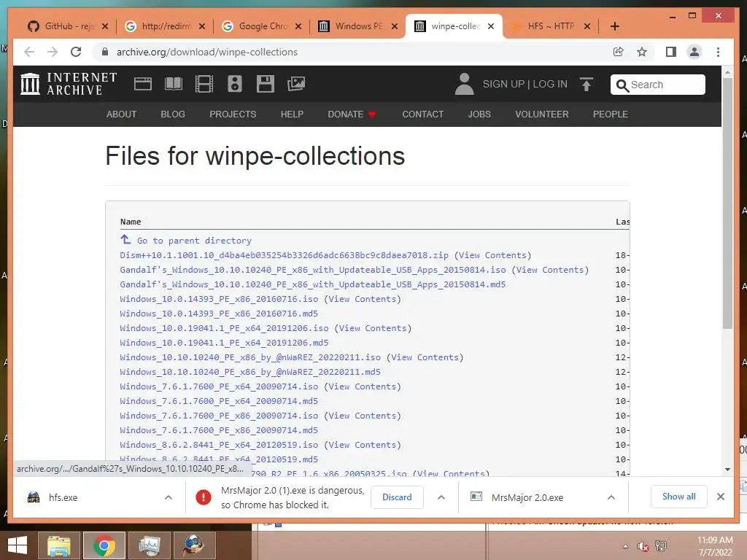Open the VOLUNTEER menu item
Image resolution: width=747 pixels, height=560 pixels.
(542, 114)
